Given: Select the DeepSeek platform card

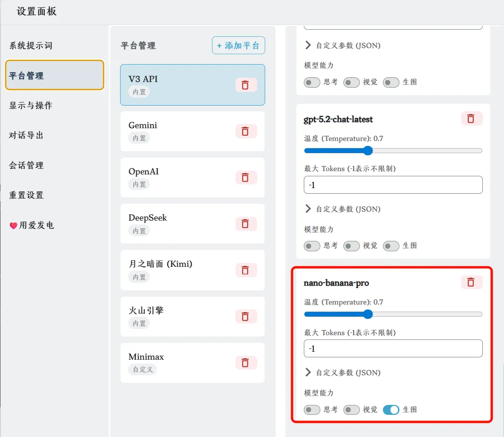Looking at the screenshot, I should click(193, 223).
